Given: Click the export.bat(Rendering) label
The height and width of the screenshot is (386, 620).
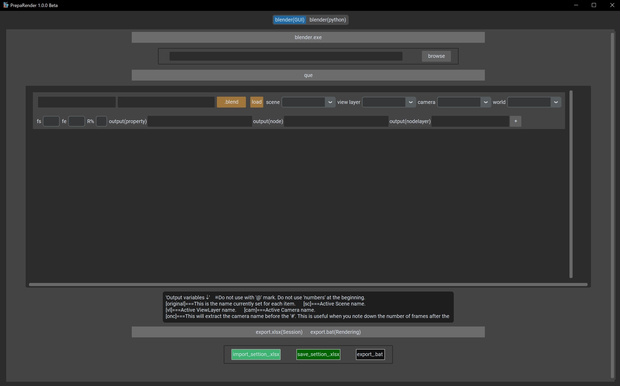Looking at the screenshot, I should (335, 332).
